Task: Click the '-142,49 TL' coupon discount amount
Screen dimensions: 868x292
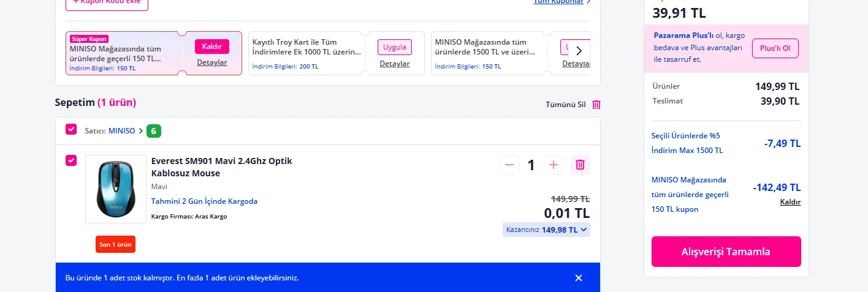Action: [777, 187]
